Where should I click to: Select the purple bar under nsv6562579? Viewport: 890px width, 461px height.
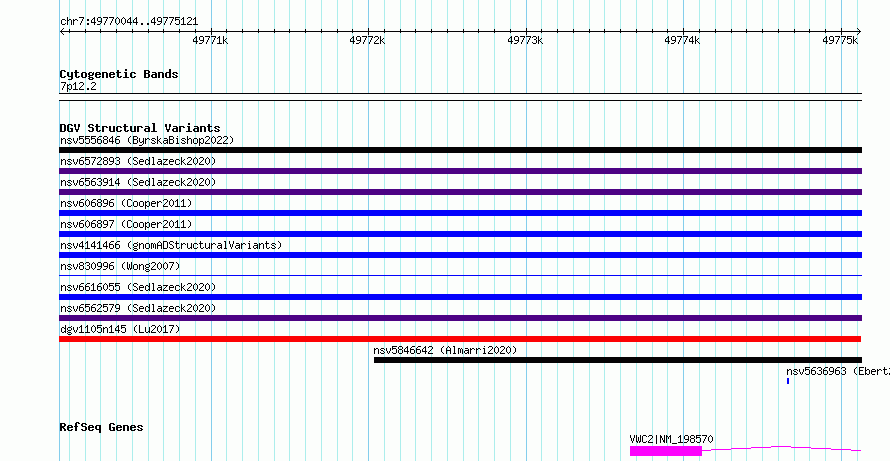[460, 318]
